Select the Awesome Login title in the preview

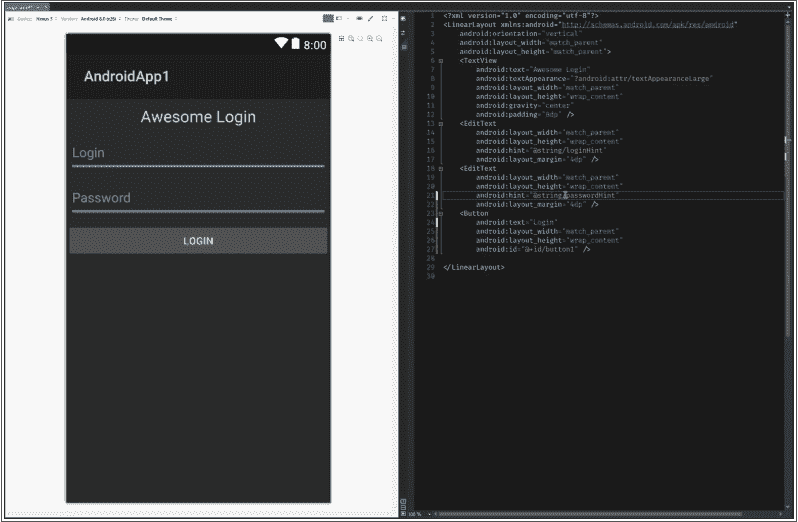point(198,117)
